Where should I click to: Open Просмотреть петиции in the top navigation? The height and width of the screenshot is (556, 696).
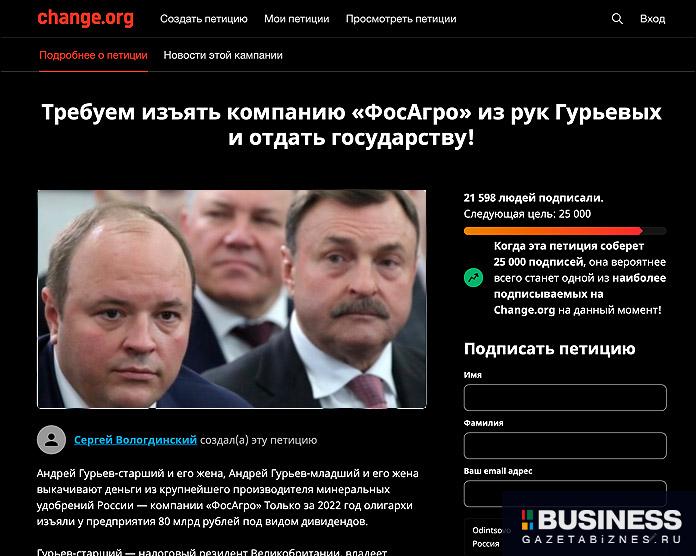tap(401, 19)
